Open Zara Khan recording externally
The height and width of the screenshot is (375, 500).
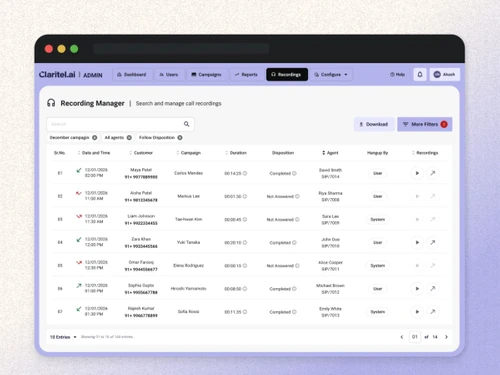(x=433, y=242)
